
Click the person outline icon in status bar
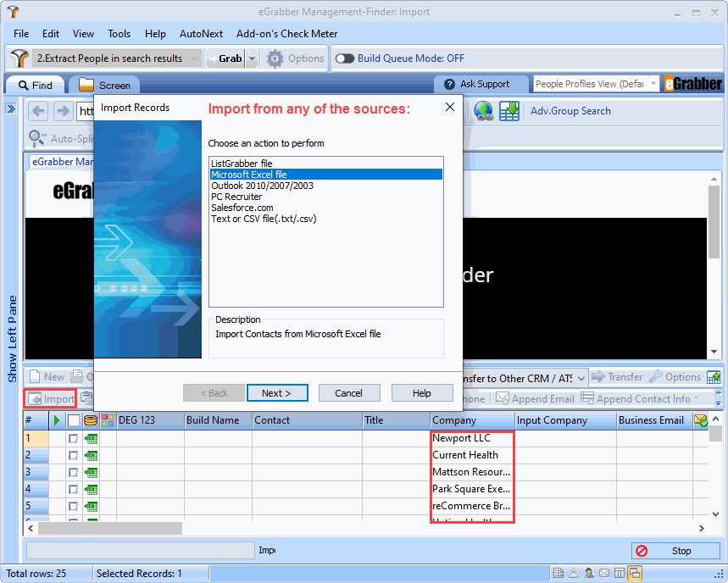(x=574, y=573)
